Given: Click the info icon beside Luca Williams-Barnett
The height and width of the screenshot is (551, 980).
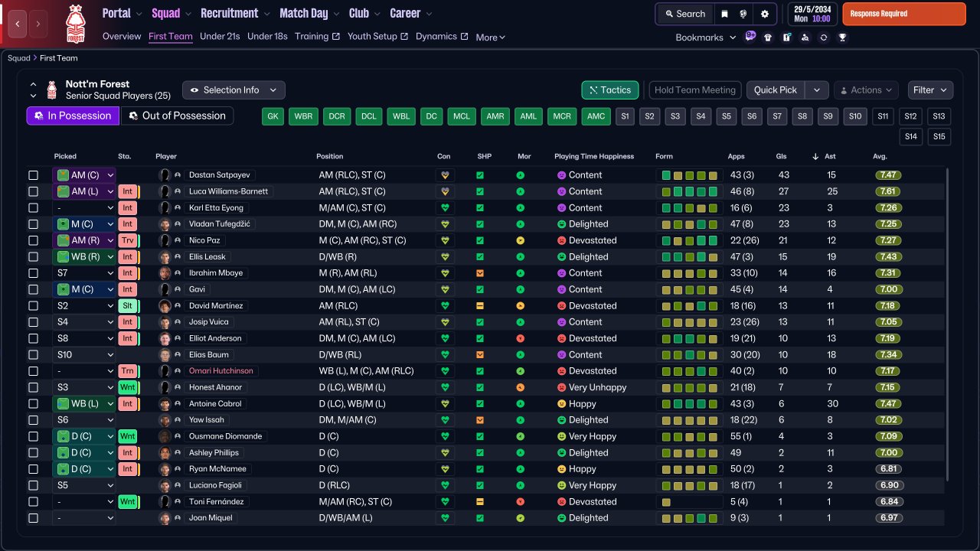Looking at the screenshot, I should pyautogui.click(x=178, y=191).
